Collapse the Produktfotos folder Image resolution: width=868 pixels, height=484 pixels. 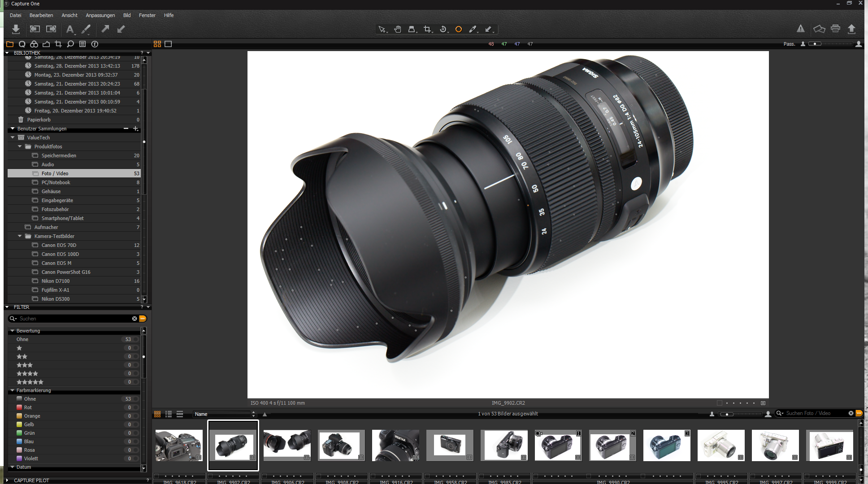[20, 147]
